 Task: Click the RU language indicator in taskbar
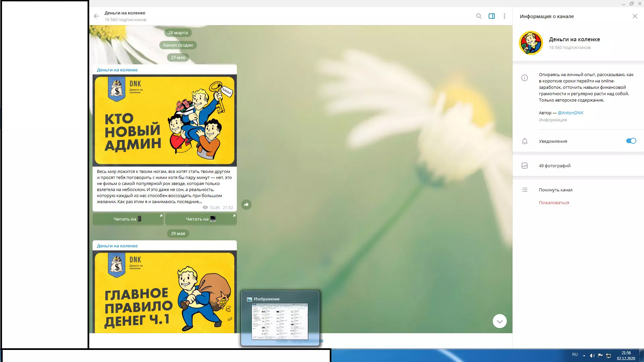tap(575, 355)
